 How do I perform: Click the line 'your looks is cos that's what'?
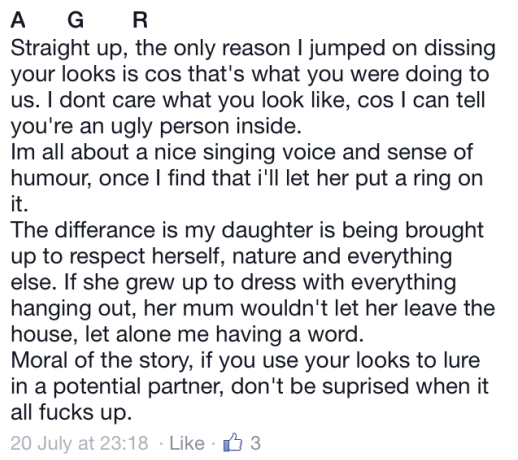pos(250,75)
